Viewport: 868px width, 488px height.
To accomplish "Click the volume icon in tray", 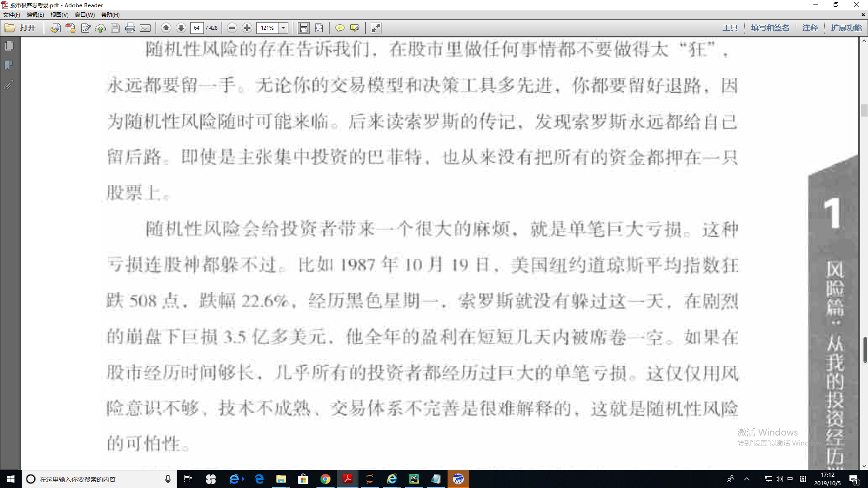I will 779,479.
